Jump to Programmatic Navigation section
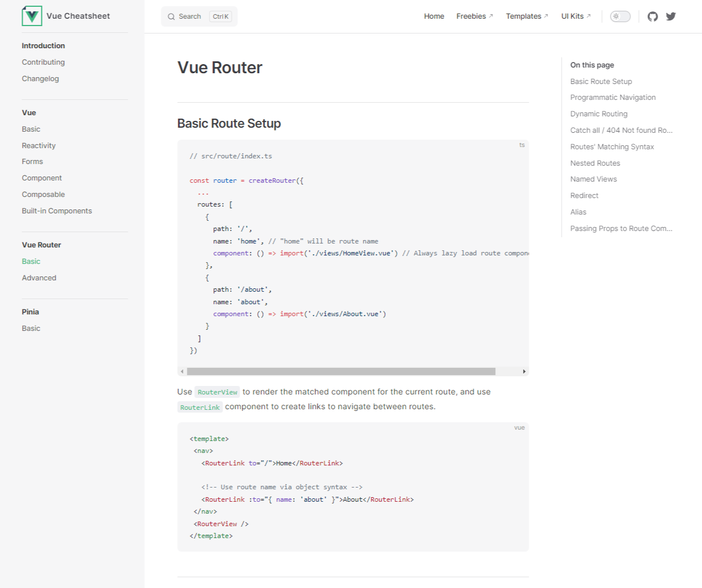 (613, 97)
